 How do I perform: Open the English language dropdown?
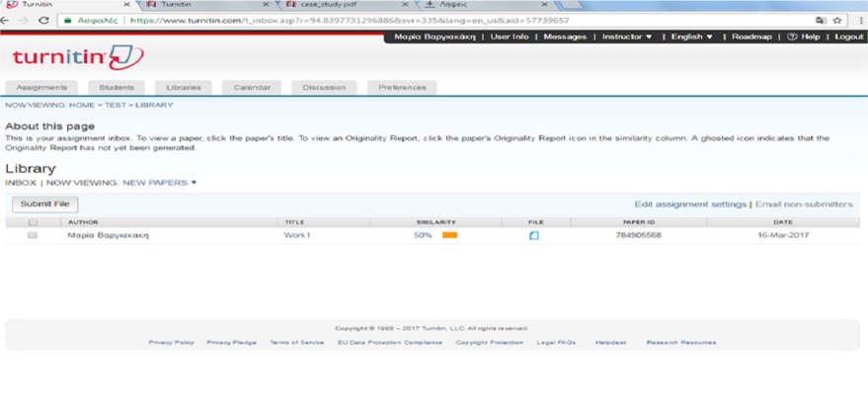pyautogui.click(x=692, y=37)
